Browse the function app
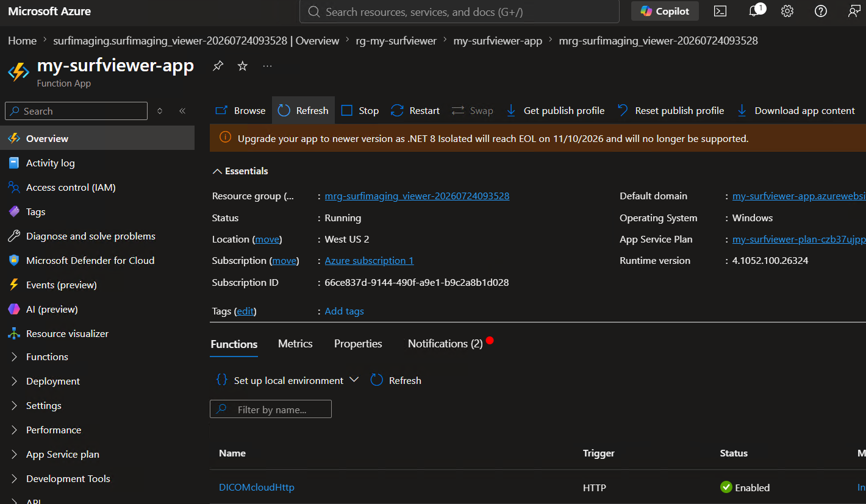The width and height of the screenshot is (866, 504). (x=241, y=110)
